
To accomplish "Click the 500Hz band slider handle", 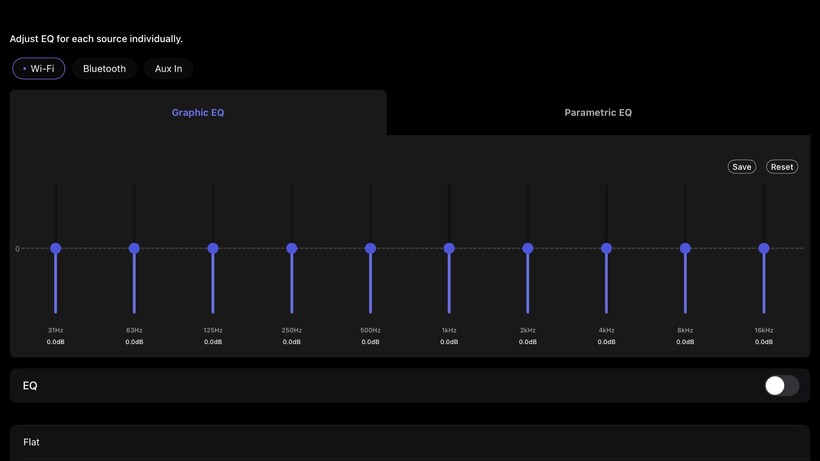I will (370, 248).
